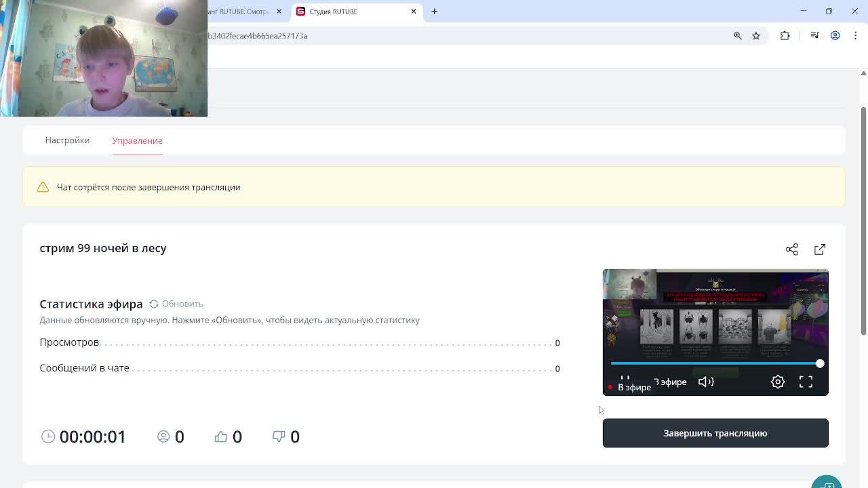This screenshot has height=488, width=868.
Task: Click the dislikes thumbs-down icon
Action: coord(279,436)
